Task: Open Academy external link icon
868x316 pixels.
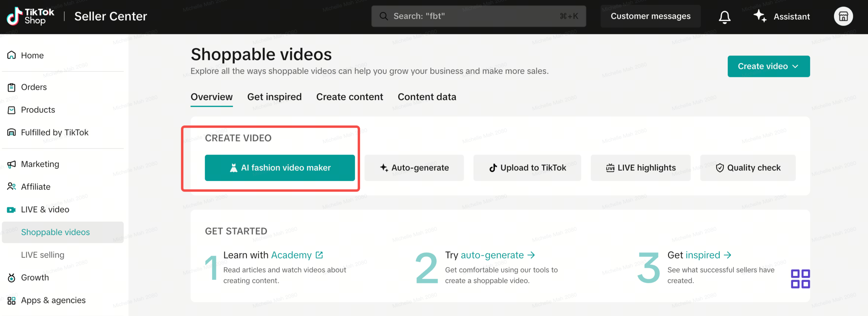Action: [319, 255]
